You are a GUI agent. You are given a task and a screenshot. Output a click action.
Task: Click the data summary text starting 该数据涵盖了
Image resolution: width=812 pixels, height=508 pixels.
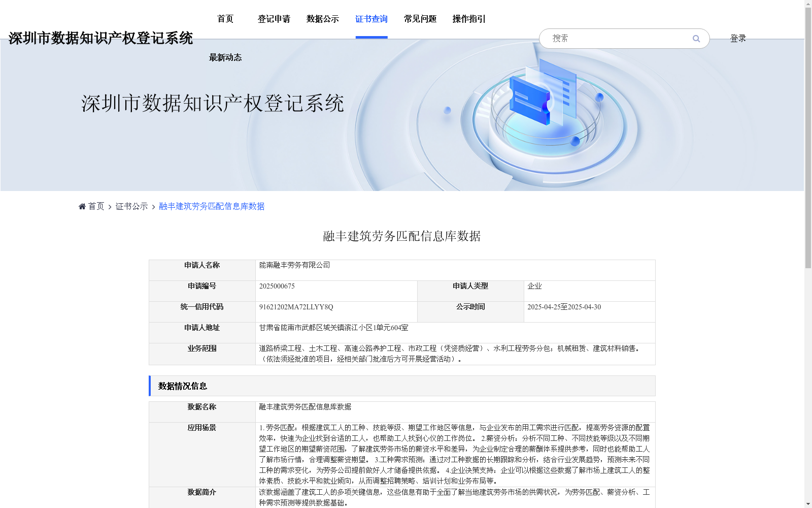click(x=455, y=497)
